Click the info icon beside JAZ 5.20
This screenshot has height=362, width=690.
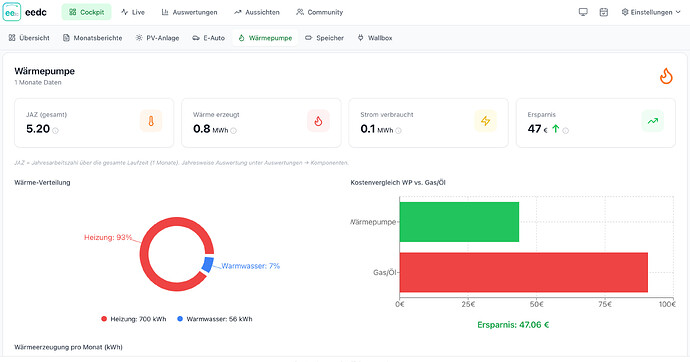55,131
